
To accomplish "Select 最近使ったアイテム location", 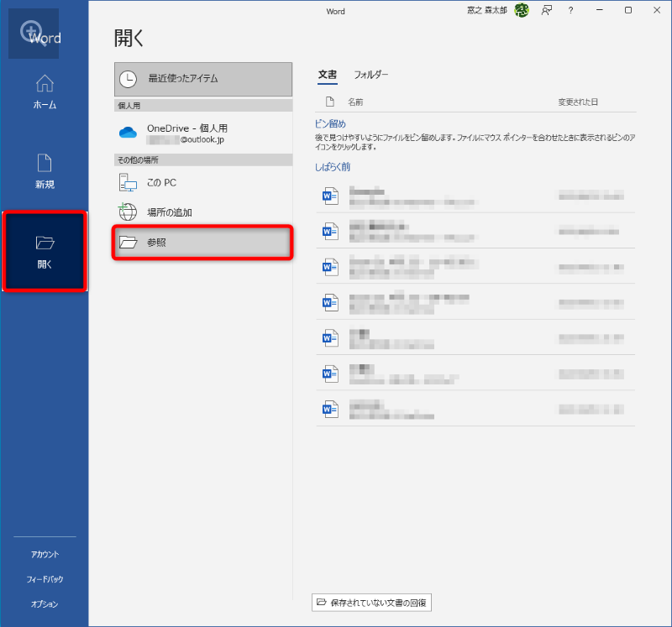I will coord(203,79).
